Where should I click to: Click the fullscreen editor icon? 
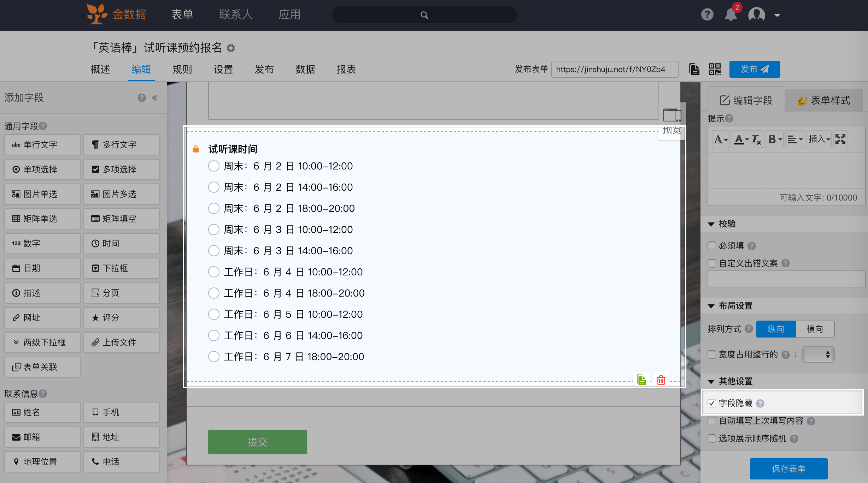[x=840, y=139]
